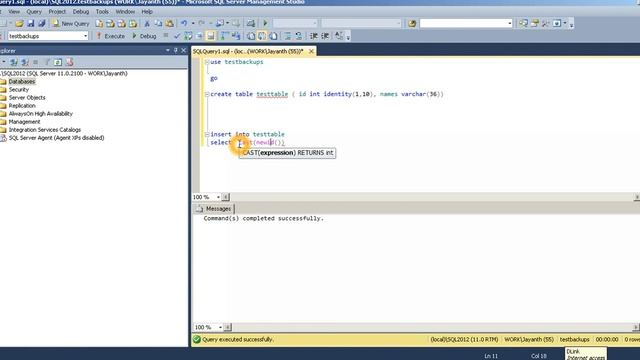Execute the query

110,36
